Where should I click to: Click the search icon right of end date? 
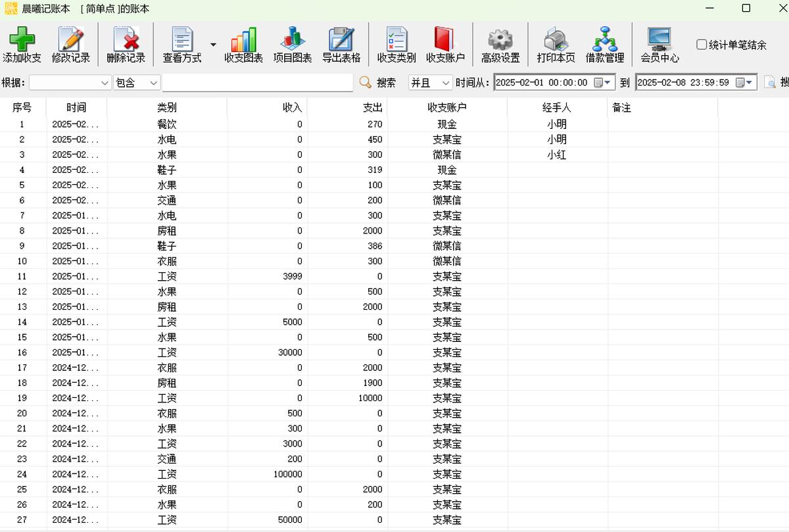770,83
